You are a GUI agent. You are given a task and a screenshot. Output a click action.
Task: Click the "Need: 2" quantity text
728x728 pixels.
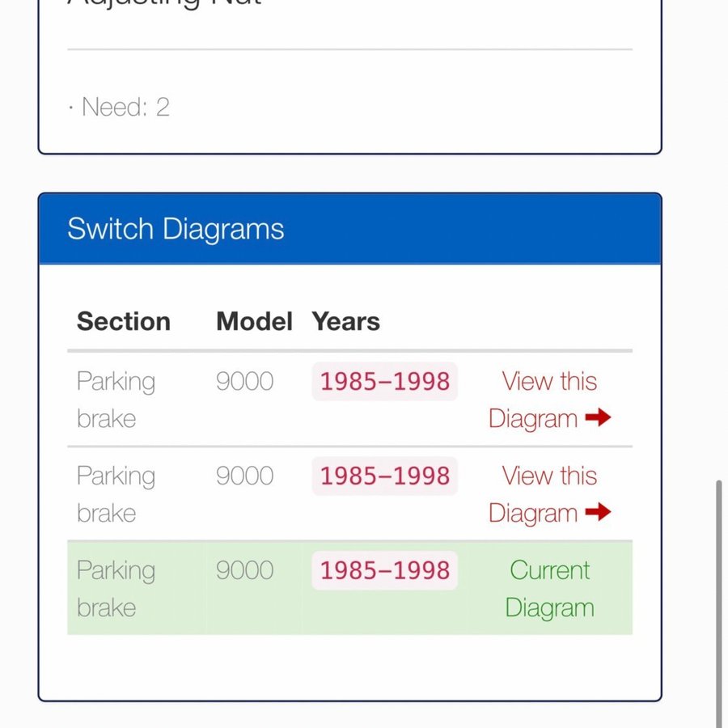[126, 107]
